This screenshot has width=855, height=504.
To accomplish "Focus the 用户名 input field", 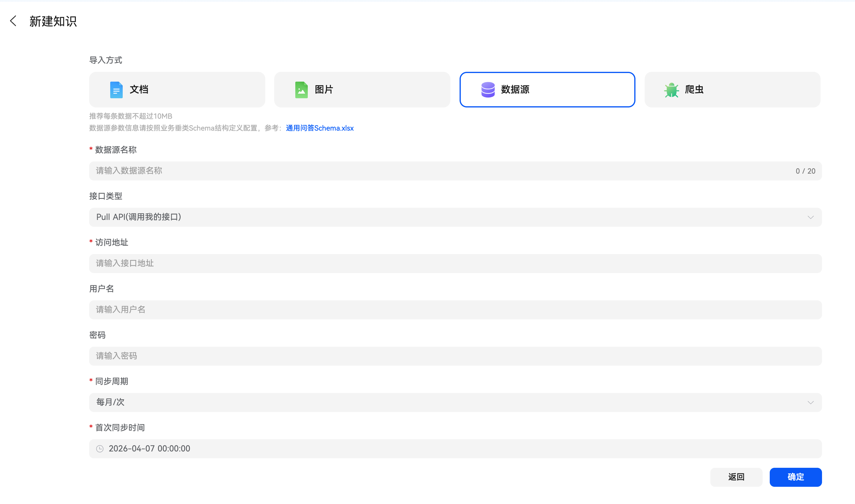I will [x=455, y=309].
